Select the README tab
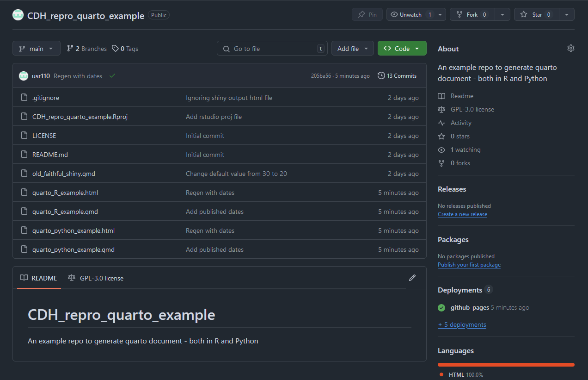This screenshot has width=588, height=380. (39, 278)
